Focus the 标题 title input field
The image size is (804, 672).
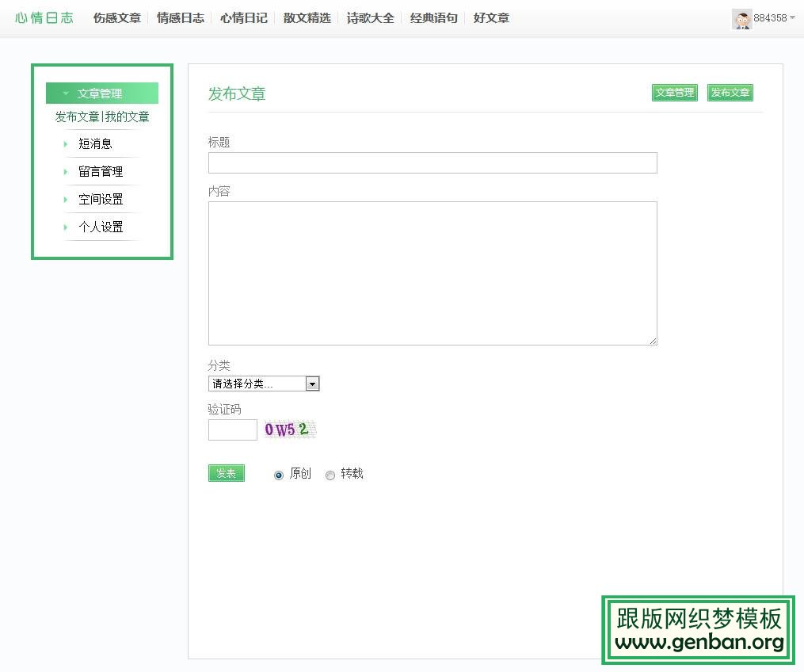tap(432, 162)
